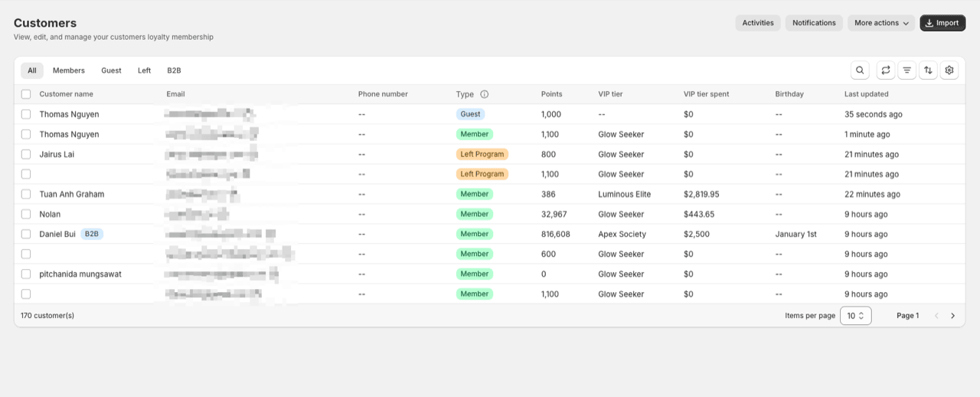Toggle the select-all checkbox in header
The image size is (980, 397).
coord(26,94)
